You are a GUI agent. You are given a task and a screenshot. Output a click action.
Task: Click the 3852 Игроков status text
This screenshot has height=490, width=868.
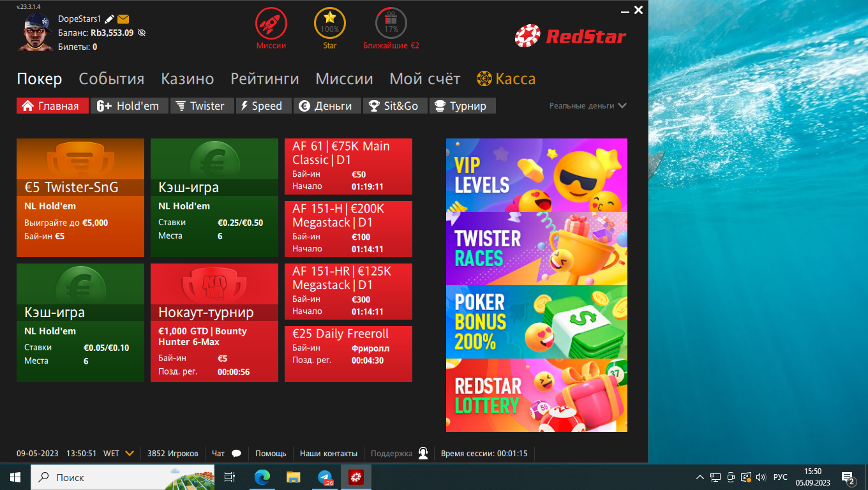tap(172, 454)
